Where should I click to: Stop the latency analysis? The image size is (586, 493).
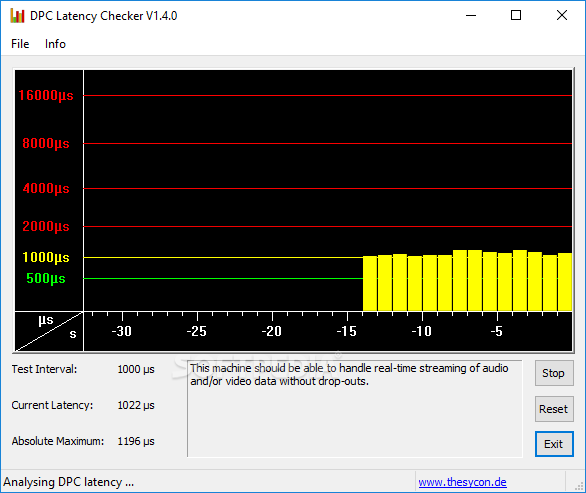pos(554,373)
